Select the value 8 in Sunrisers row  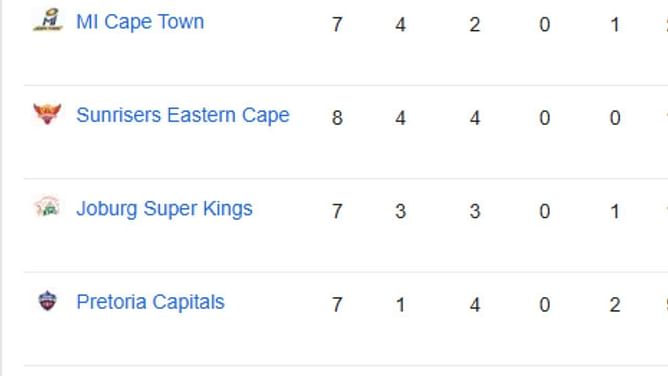(x=337, y=118)
